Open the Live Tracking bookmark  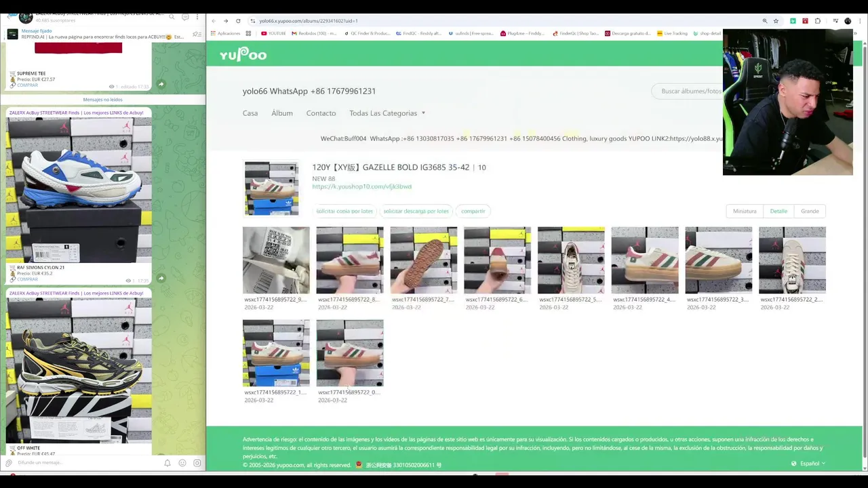pyautogui.click(x=672, y=33)
